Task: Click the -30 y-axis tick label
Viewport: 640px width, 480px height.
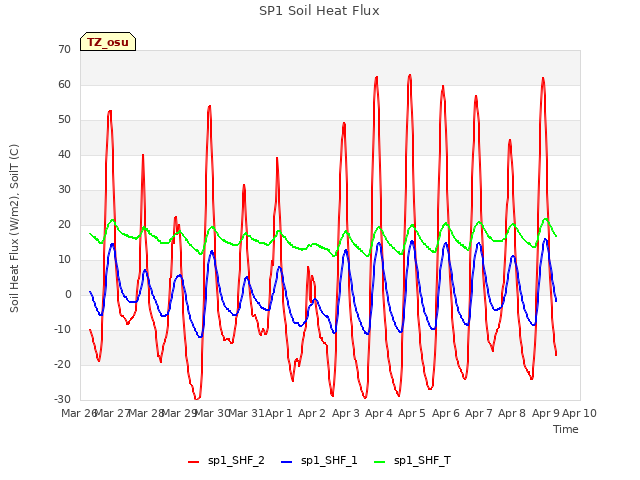Action: coord(63,400)
